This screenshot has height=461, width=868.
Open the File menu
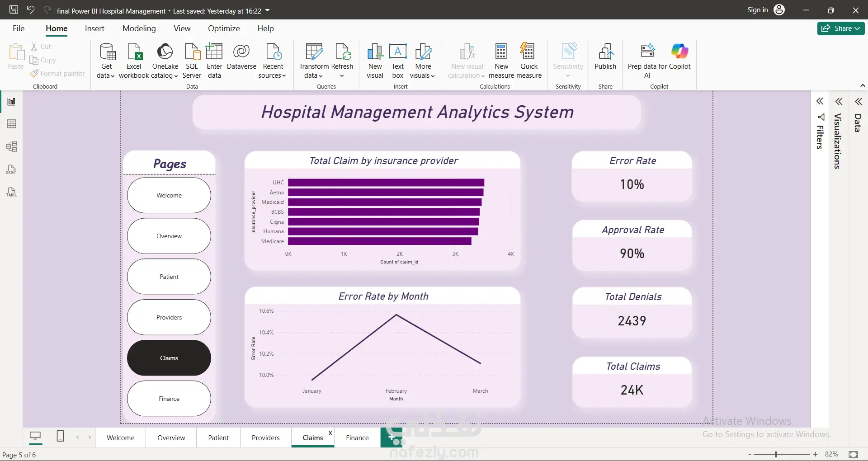(19, 28)
